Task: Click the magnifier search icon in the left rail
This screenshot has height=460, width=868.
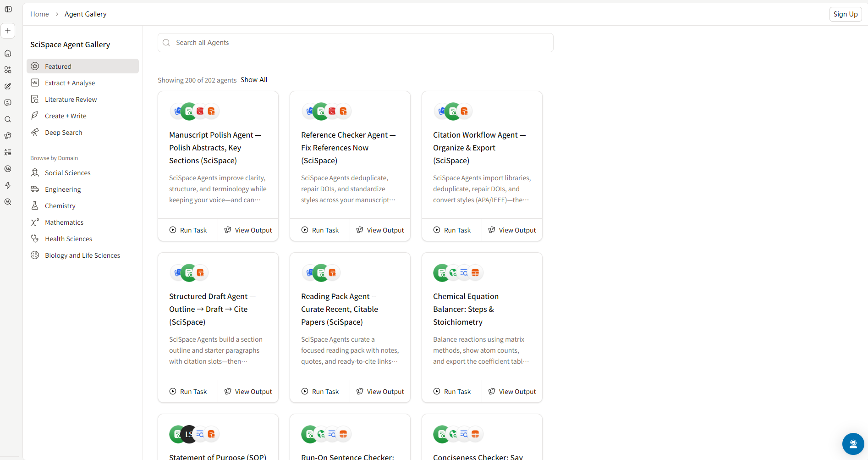Action: point(8,119)
